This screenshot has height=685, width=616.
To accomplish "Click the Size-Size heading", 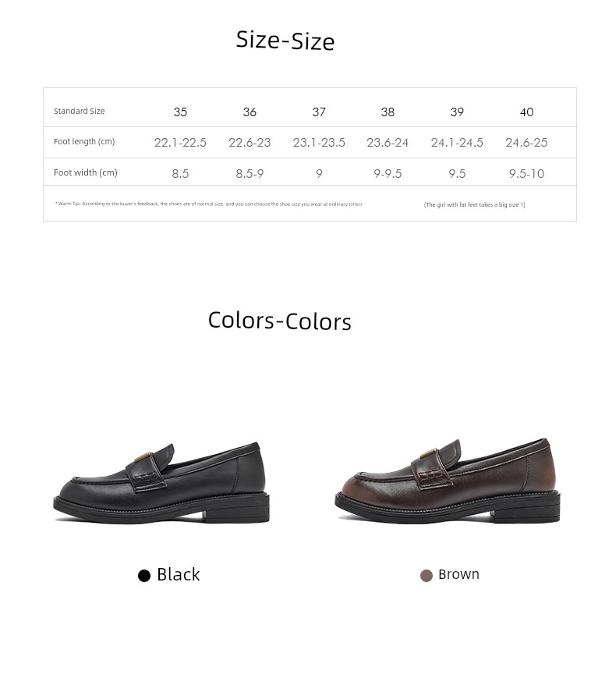I will (x=285, y=41).
